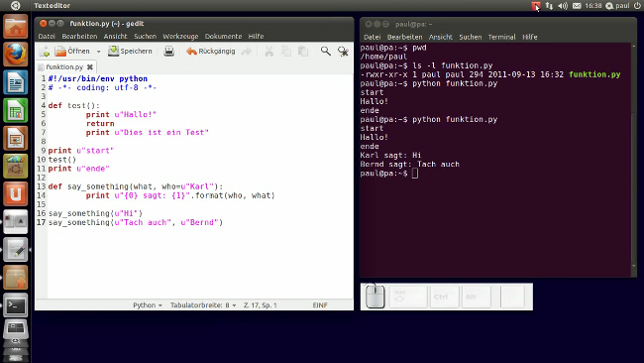This screenshot has height=363, width=644.
Task: Click at the terminal prompt cursor
Action: tap(415, 174)
